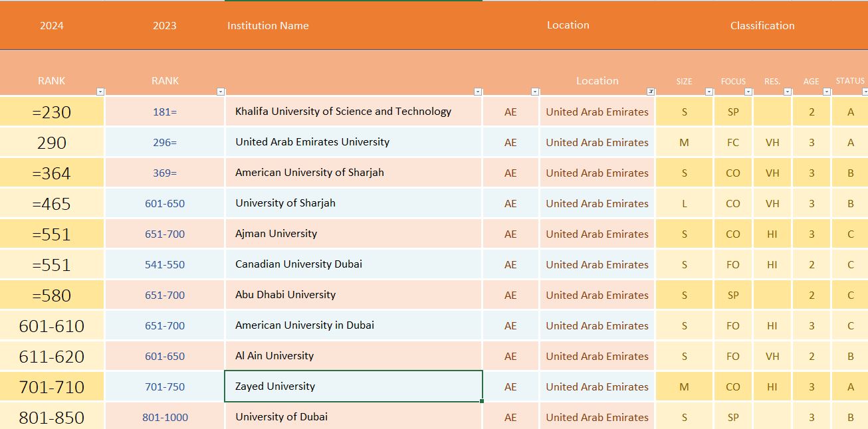Open the 2024 RANK filter dropdown

click(x=100, y=92)
